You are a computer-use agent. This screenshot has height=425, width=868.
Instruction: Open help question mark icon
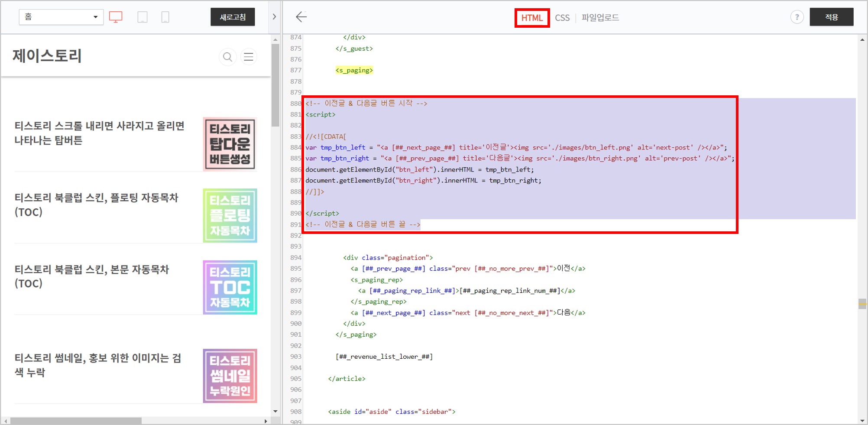797,17
